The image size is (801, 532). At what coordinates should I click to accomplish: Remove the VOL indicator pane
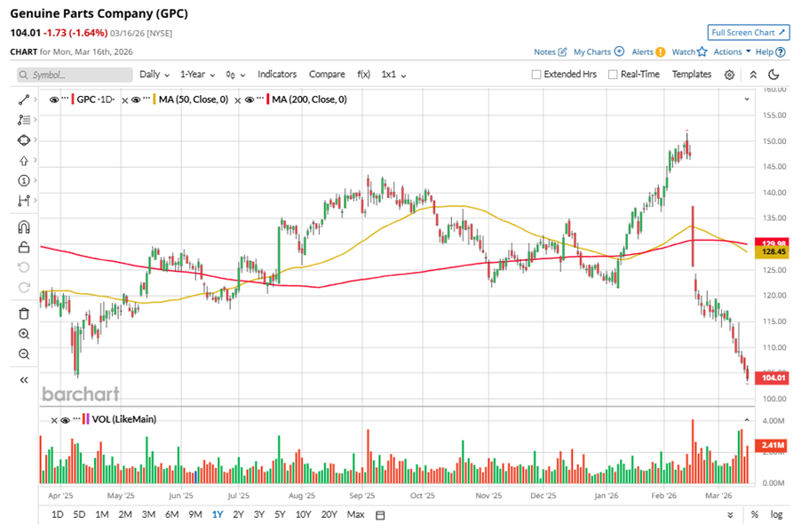(x=53, y=421)
